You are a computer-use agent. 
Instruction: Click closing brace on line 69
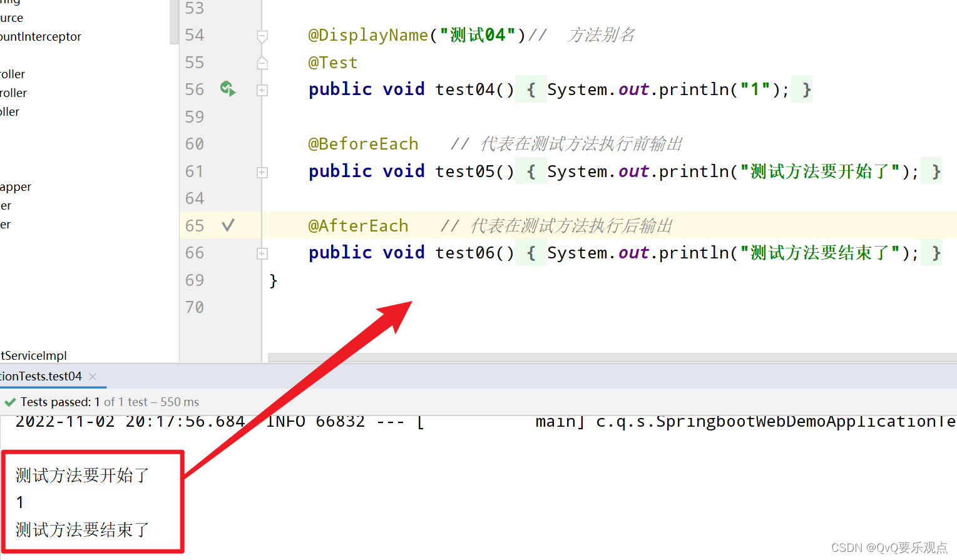coord(274,280)
